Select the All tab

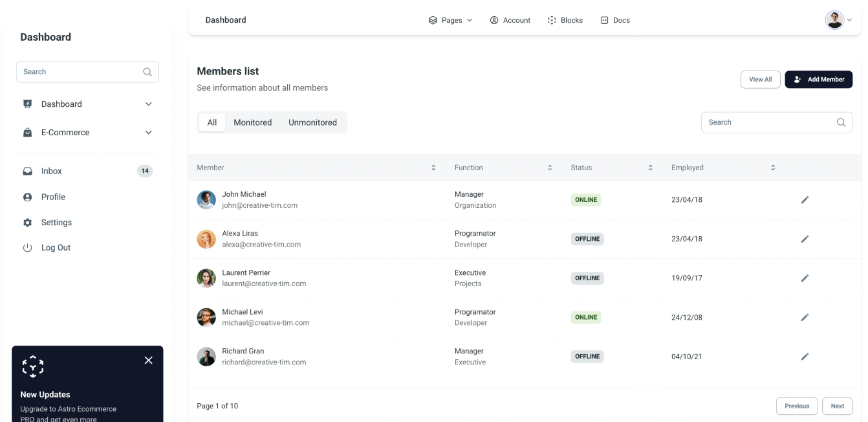click(x=212, y=122)
